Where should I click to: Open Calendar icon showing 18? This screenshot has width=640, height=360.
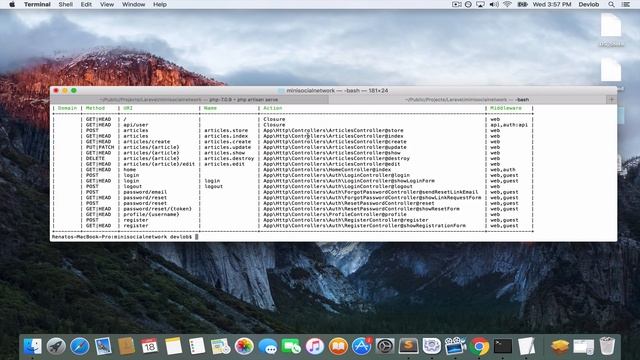coord(150,347)
